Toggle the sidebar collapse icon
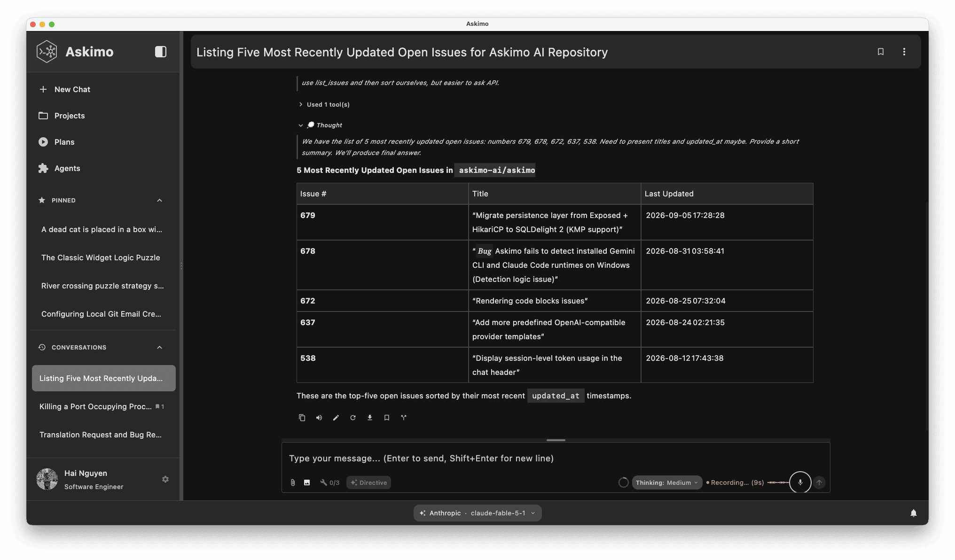This screenshot has height=560, width=955. tap(161, 52)
